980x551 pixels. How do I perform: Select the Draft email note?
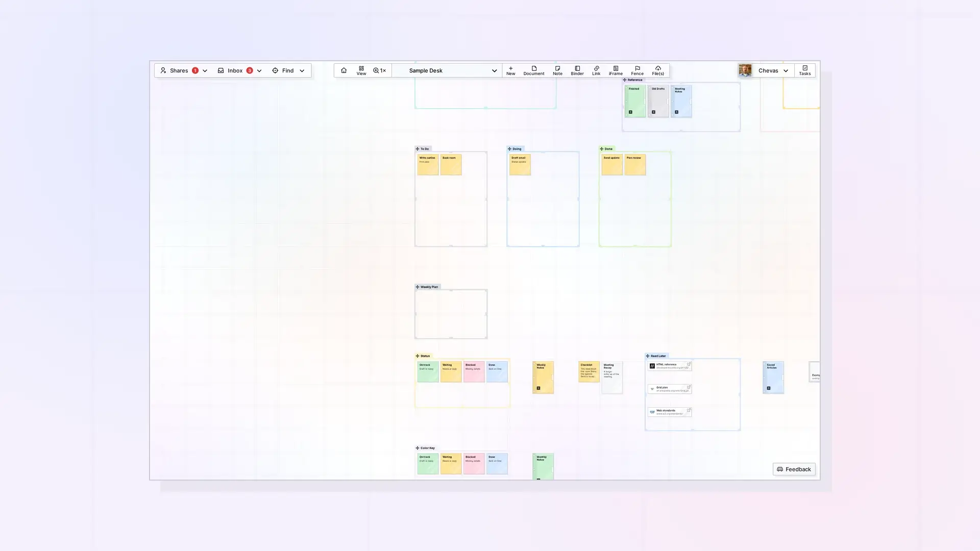click(x=520, y=165)
